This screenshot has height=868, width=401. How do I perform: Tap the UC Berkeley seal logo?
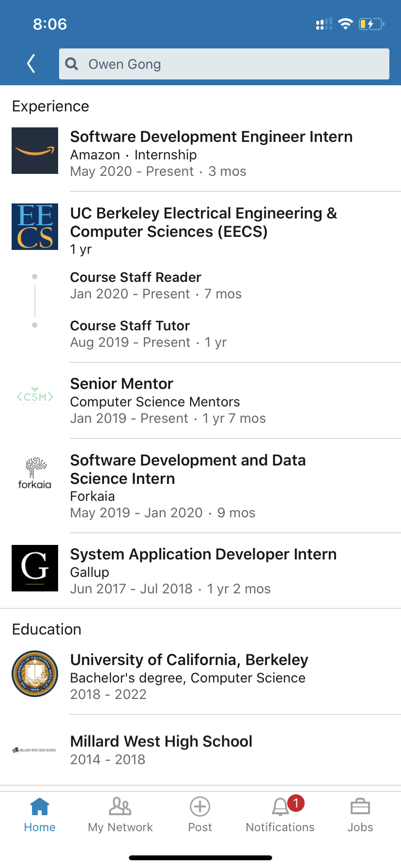[35, 674]
